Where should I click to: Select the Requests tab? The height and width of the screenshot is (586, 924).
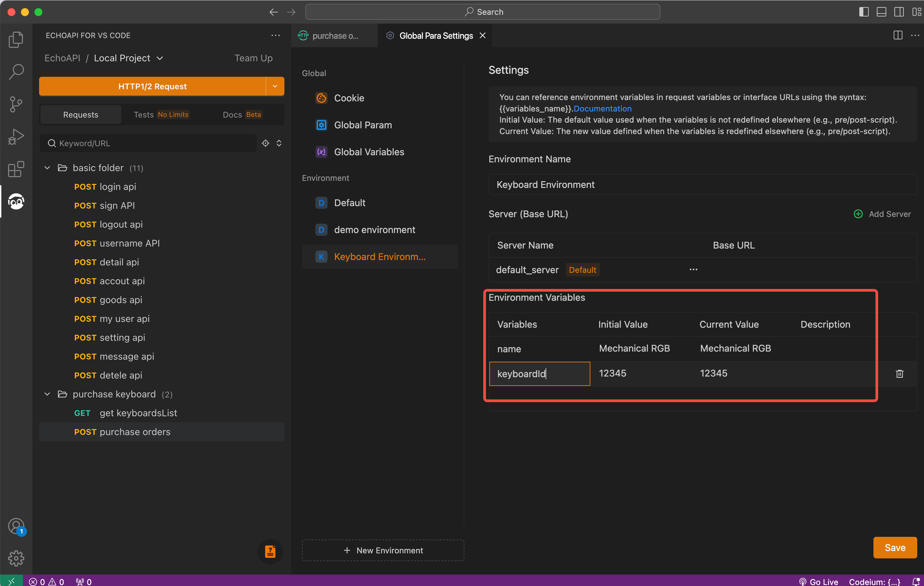(81, 114)
